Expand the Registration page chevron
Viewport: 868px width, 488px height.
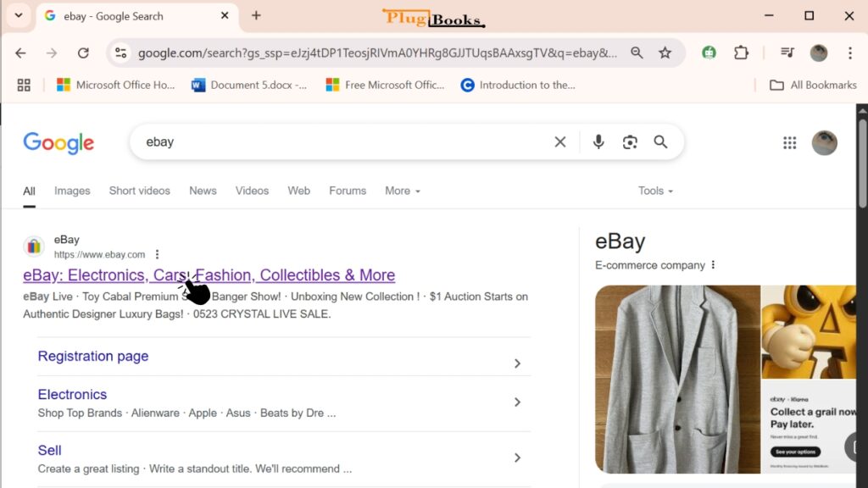517,363
